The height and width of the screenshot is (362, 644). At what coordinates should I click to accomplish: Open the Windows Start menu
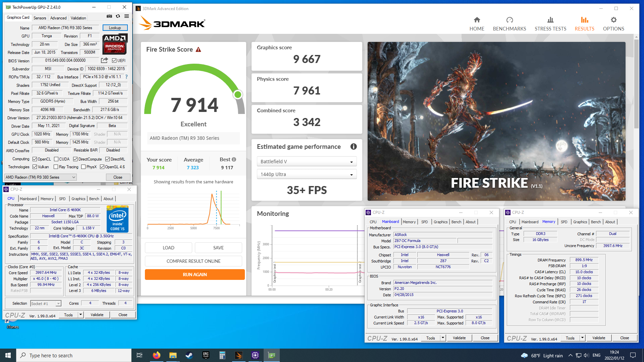tap(8, 355)
